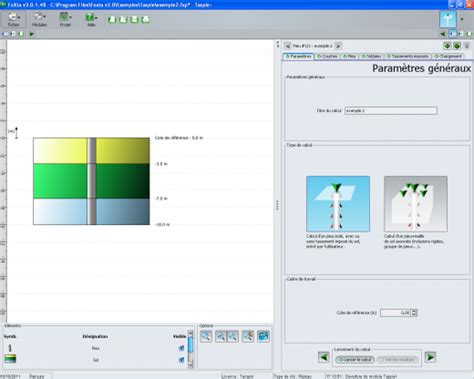
Task: Open the Aide help menu
Action: coord(91,19)
